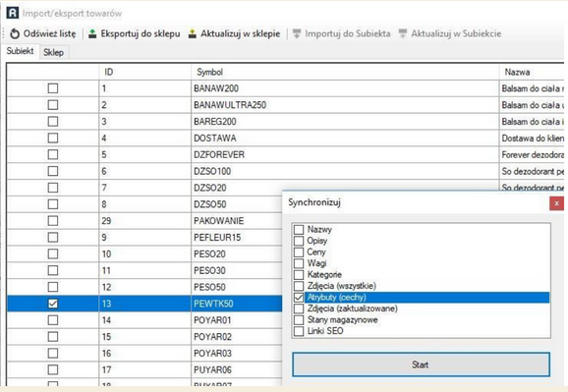Uncheck Atrybuty (cechy) sync option
568x392 pixels.
[x=299, y=297]
